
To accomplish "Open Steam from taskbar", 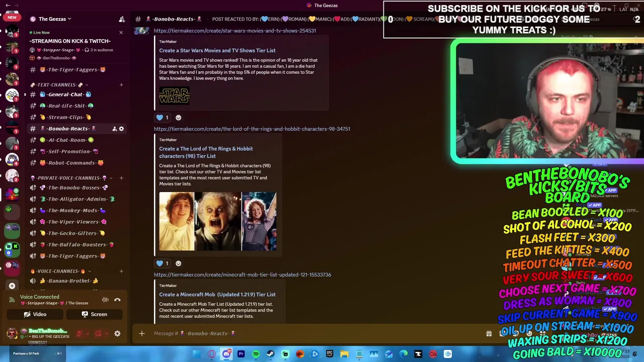I will pos(271,354).
